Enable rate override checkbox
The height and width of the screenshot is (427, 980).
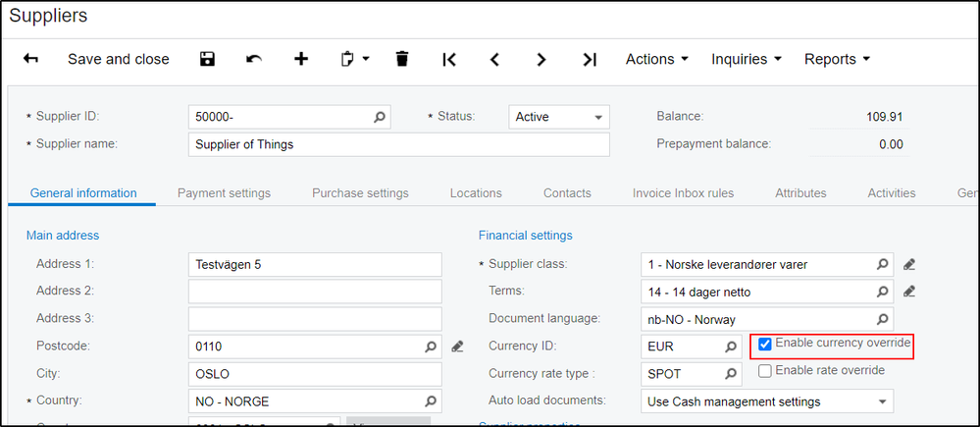pos(765,371)
